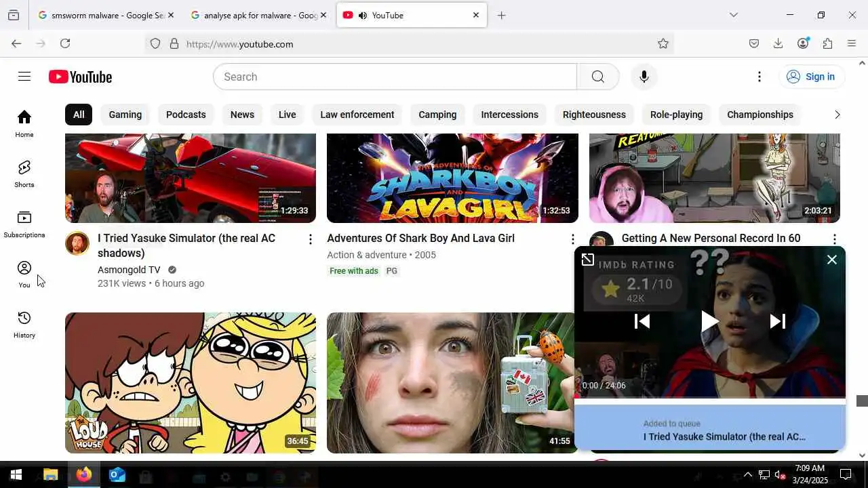Viewport: 868px width, 488px height.
Task: Click the YouTube logo
Action: (80, 77)
